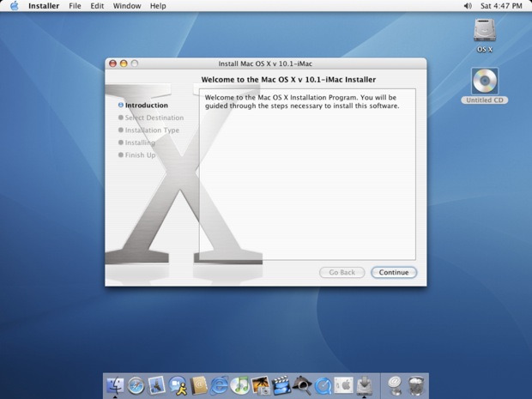Click the welcome heading of the installer
Screen dimensions: 532x399
(288, 80)
